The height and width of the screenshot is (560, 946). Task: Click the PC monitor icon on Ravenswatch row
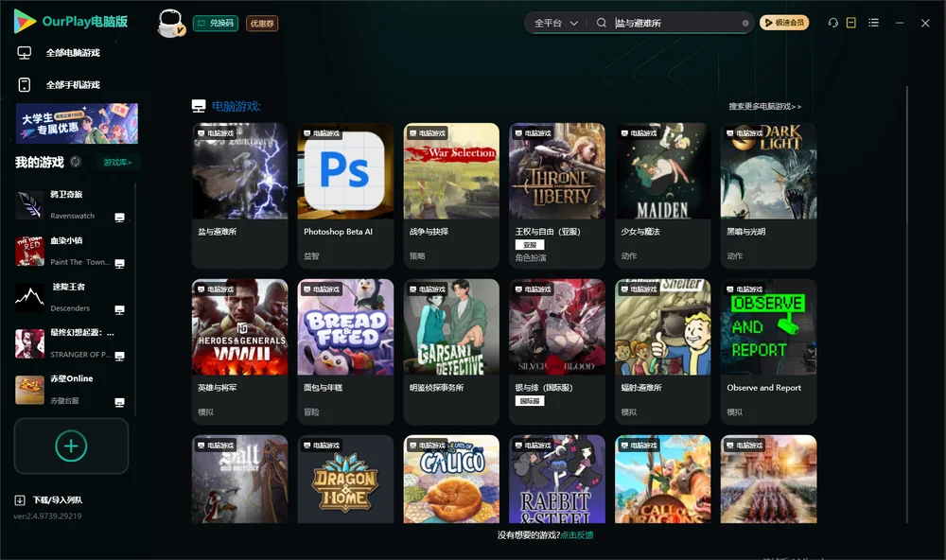point(119,218)
